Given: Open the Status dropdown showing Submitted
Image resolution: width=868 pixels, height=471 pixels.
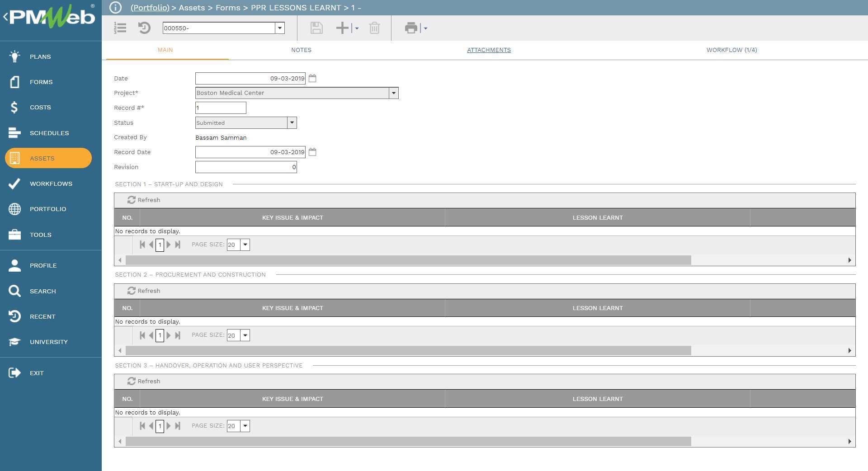Looking at the screenshot, I should pos(292,122).
